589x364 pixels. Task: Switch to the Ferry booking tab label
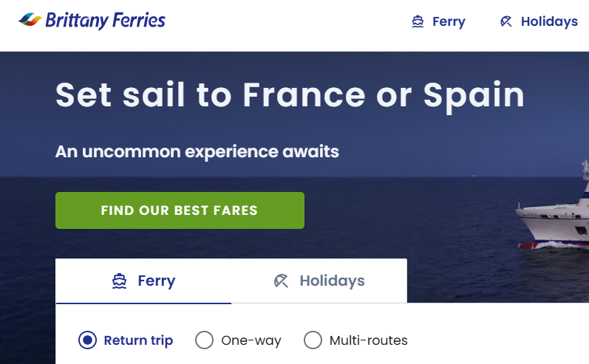(x=157, y=281)
